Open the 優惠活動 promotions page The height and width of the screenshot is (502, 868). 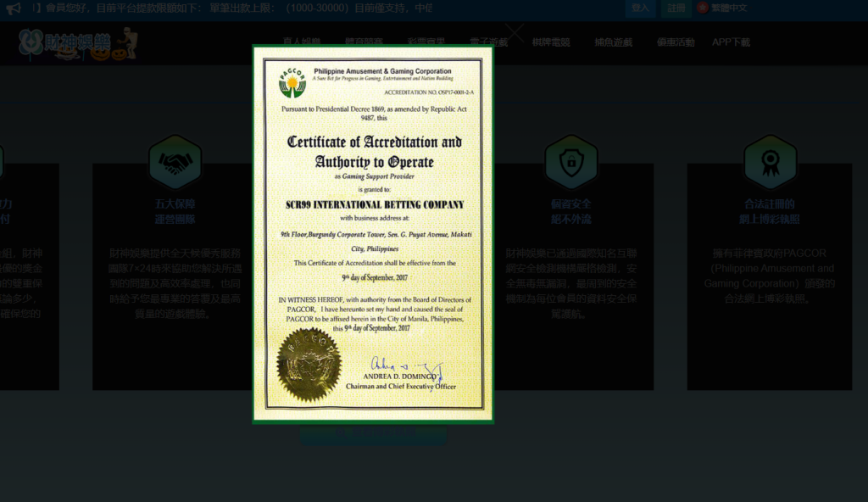point(676,42)
